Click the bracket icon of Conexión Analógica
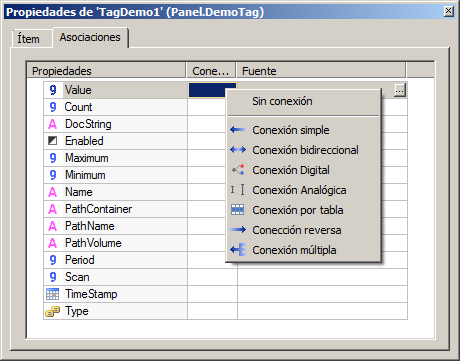The height and width of the screenshot is (361, 460). tap(238, 190)
